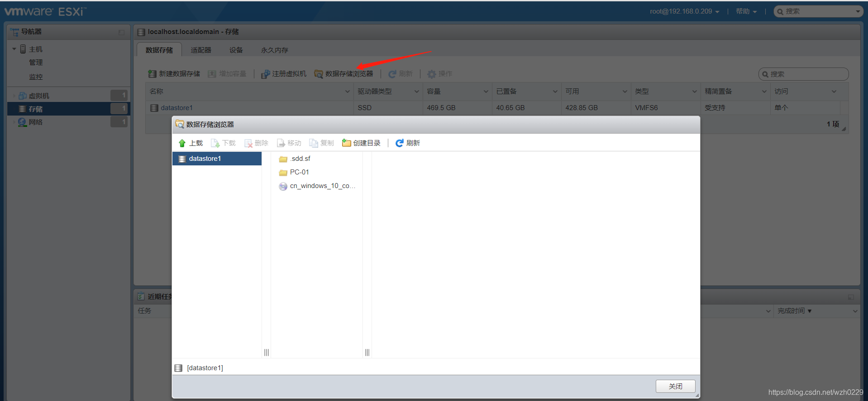Click the new datastore (新建数据存储) button
The width and height of the screenshot is (868, 401).
click(174, 74)
